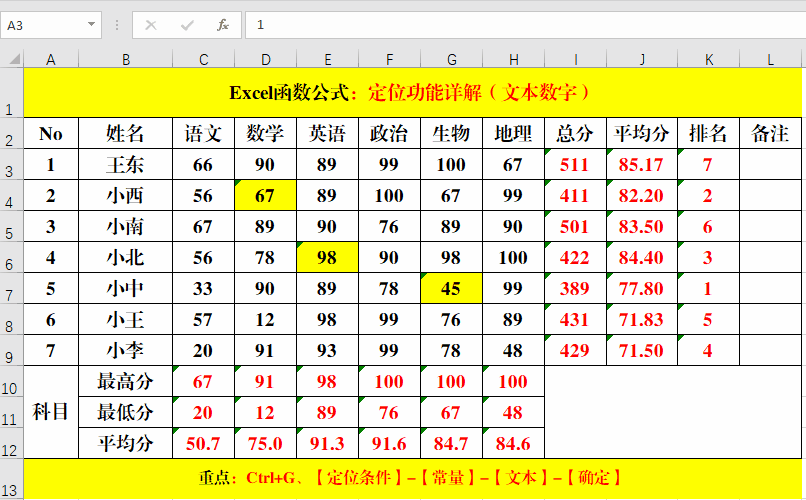Select column D header
The width and height of the screenshot is (806, 500).
tap(265, 60)
